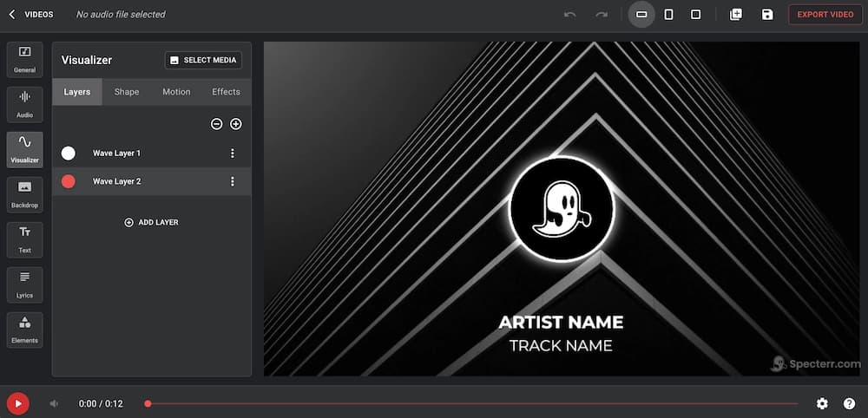868x418 pixels.
Task: Choose portrait aspect ratio
Action: [668, 15]
